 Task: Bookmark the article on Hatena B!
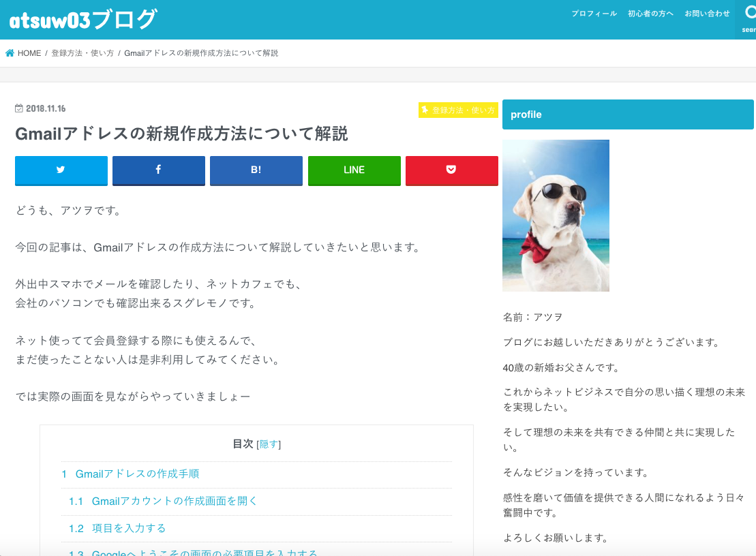(x=256, y=170)
